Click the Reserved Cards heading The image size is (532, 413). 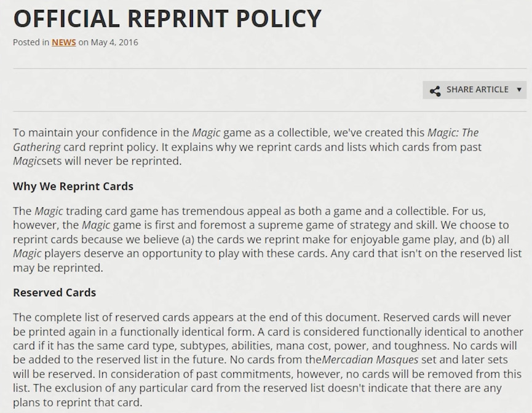(x=54, y=293)
